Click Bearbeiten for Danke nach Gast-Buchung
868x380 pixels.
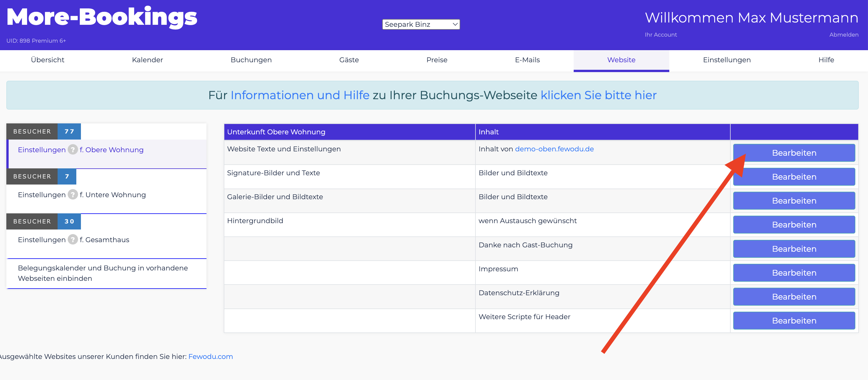[x=794, y=249]
